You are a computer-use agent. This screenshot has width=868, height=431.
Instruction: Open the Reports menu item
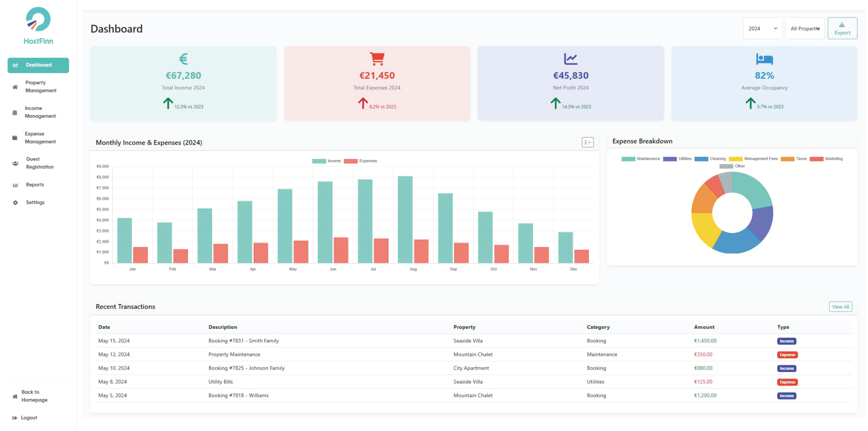35,185
